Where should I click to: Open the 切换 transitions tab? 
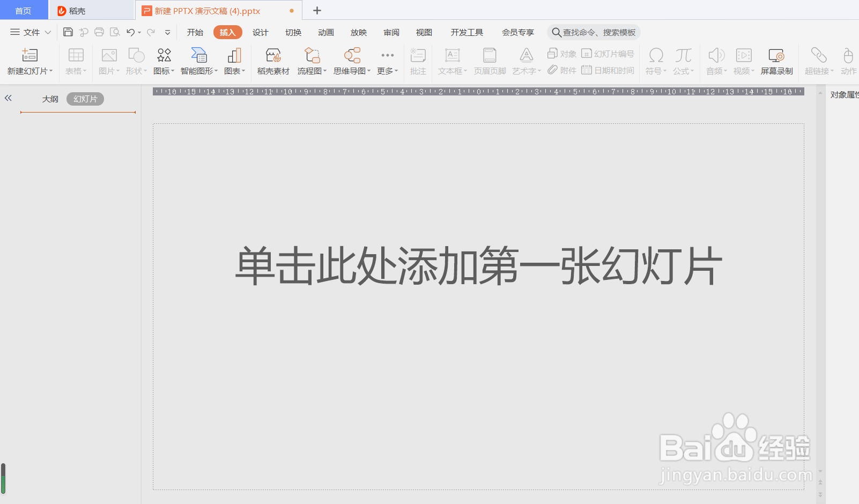293,32
